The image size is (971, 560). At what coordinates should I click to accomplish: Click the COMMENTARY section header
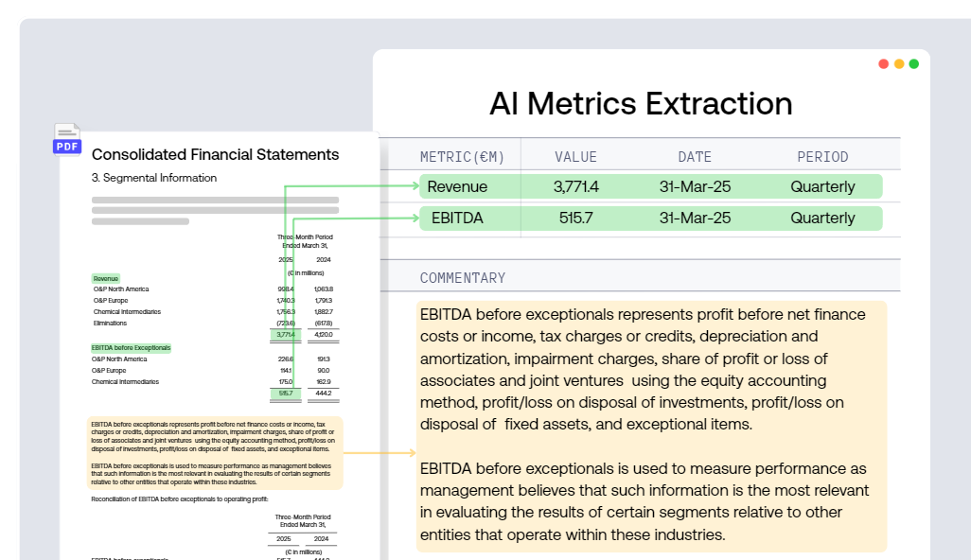(x=463, y=278)
